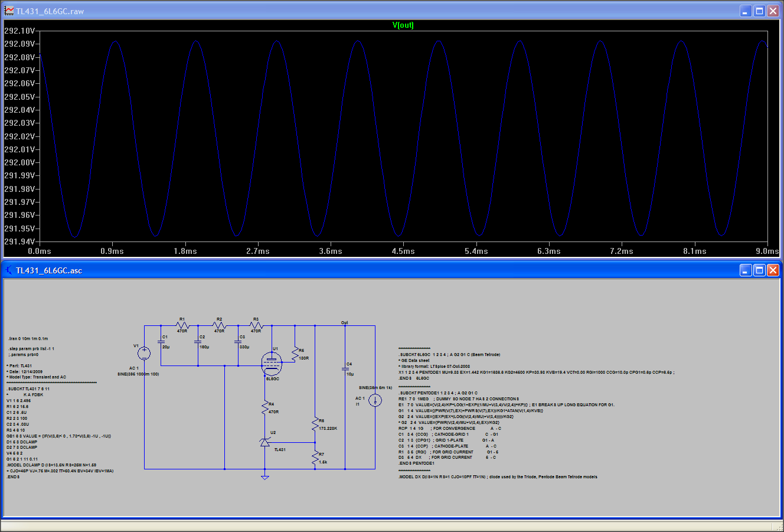Click the 10µ value of C4
Image resolution: width=784 pixels, height=532 pixels.
350,374
